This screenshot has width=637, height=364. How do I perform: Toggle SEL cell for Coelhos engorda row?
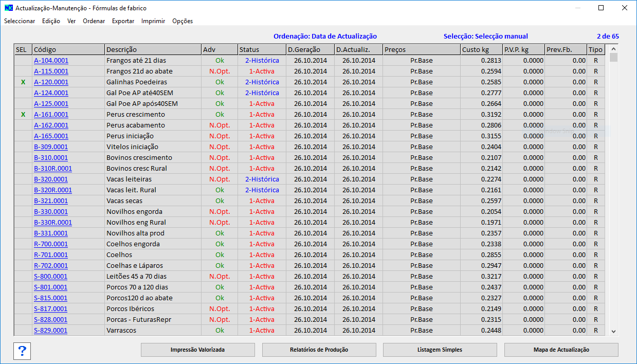(23, 244)
